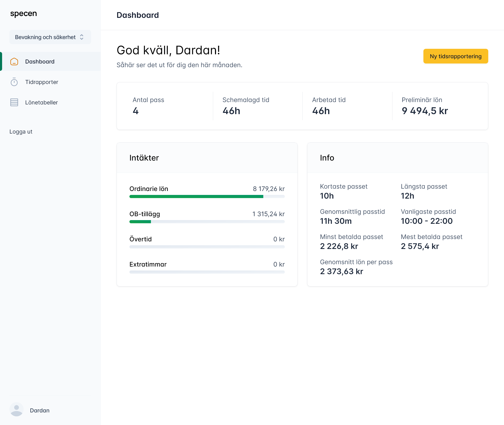The height and width of the screenshot is (425, 504).
Task: Click the Preliminär lön value 9 494,5 kr
Action: click(x=425, y=111)
